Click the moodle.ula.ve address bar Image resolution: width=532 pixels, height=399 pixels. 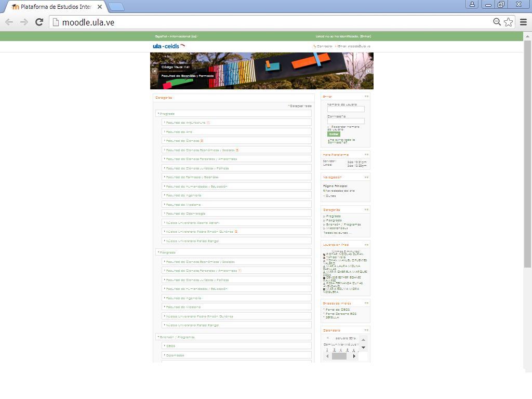click(271, 22)
